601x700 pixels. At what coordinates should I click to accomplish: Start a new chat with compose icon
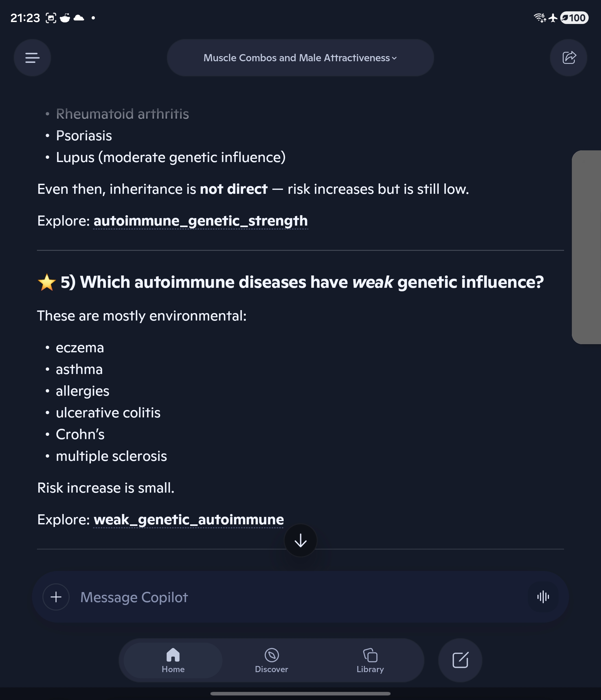tap(460, 660)
